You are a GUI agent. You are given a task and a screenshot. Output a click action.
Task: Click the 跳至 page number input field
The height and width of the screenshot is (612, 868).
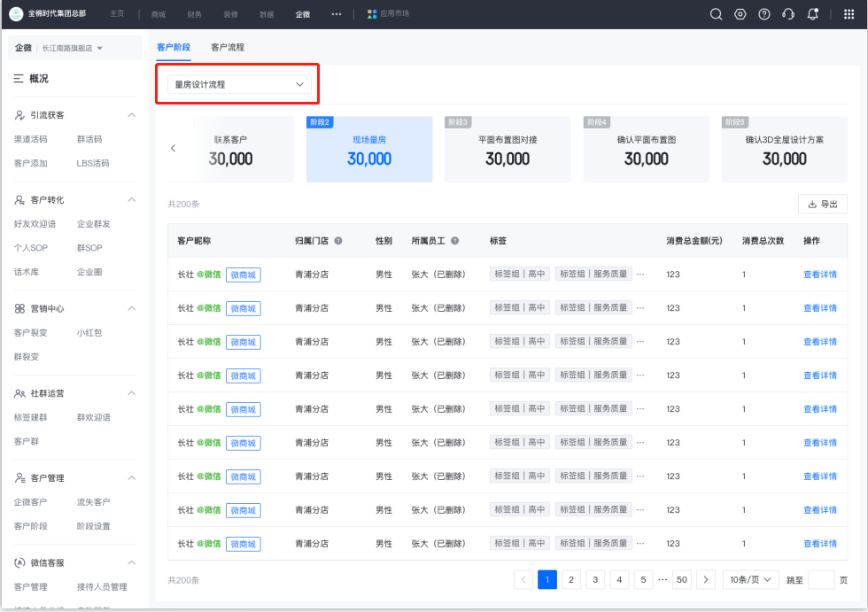[x=821, y=579]
